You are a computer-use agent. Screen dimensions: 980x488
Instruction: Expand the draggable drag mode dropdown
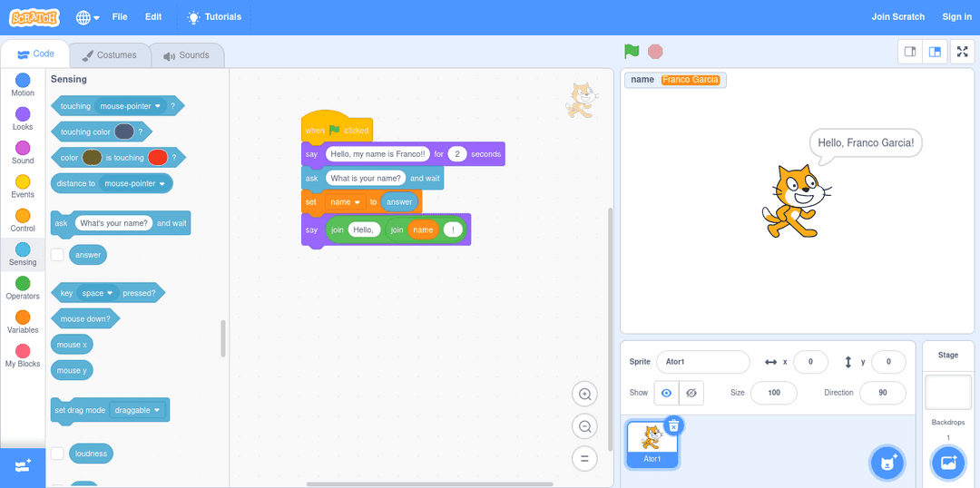[157, 411]
